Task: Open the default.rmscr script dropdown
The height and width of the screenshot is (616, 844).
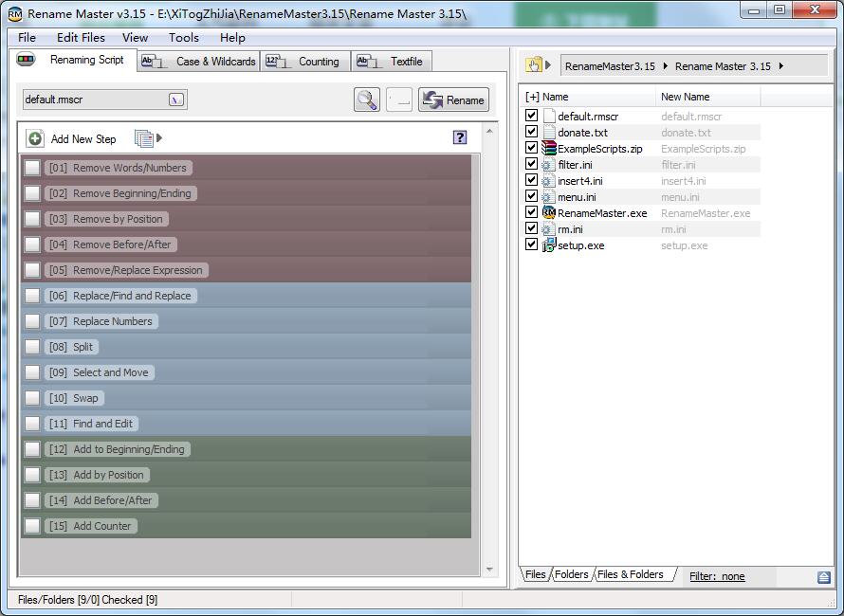Action: (176, 100)
